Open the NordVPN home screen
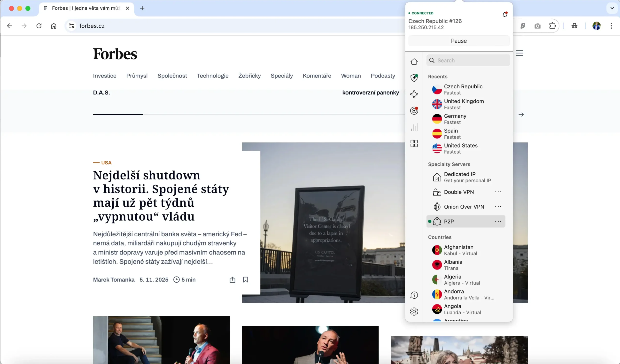 pos(414,61)
